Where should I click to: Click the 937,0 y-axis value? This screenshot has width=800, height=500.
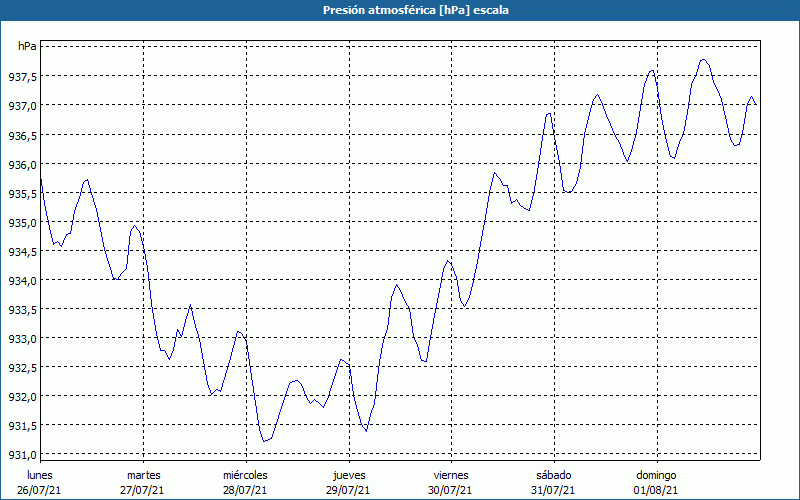coord(22,106)
